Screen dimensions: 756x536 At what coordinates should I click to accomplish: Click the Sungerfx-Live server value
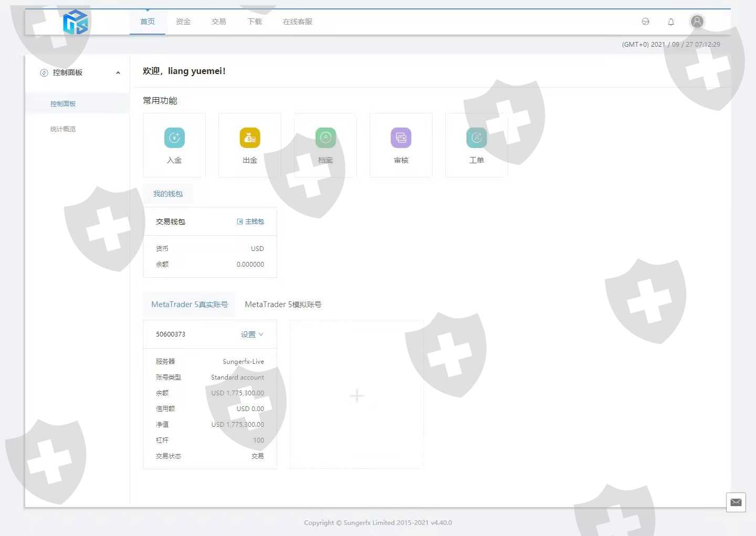pyautogui.click(x=244, y=362)
